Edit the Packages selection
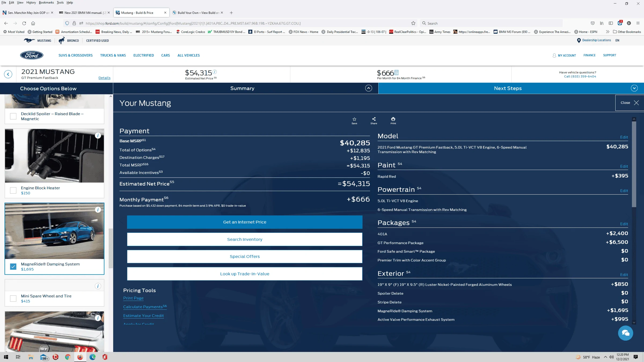This screenshot has width=644, height=362. click(624, 224)
